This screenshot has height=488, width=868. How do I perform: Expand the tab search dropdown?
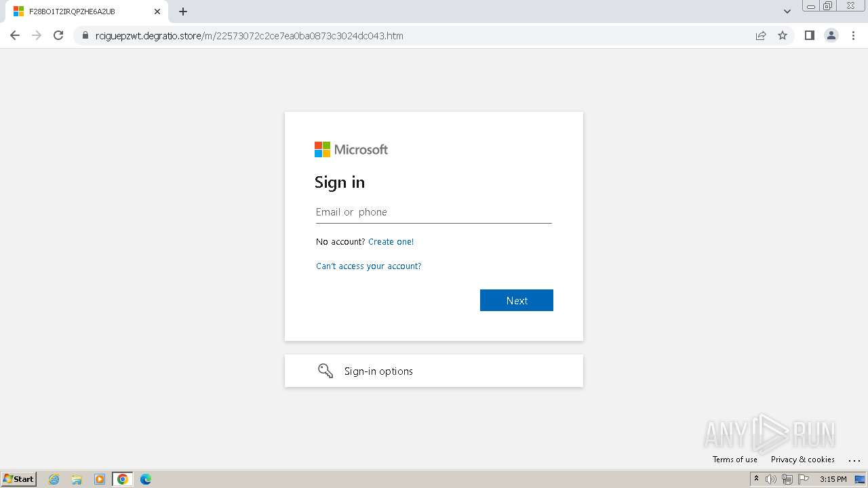pos(787,12)
